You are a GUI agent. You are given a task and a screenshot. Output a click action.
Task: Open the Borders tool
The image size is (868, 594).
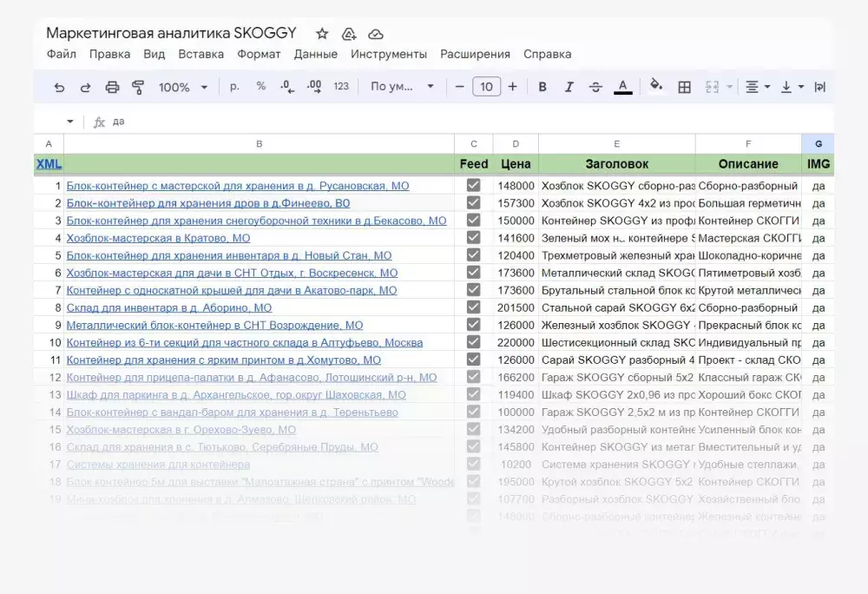click(x=684, y=87)
